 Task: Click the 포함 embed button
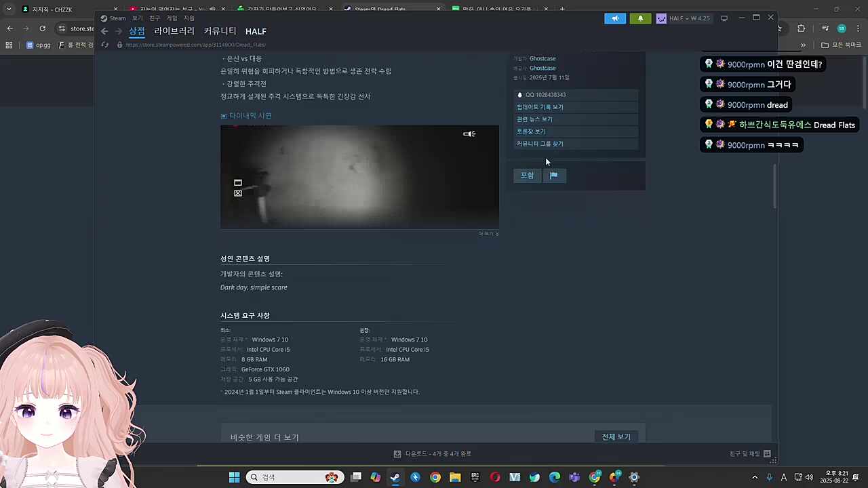coord(527,176)
